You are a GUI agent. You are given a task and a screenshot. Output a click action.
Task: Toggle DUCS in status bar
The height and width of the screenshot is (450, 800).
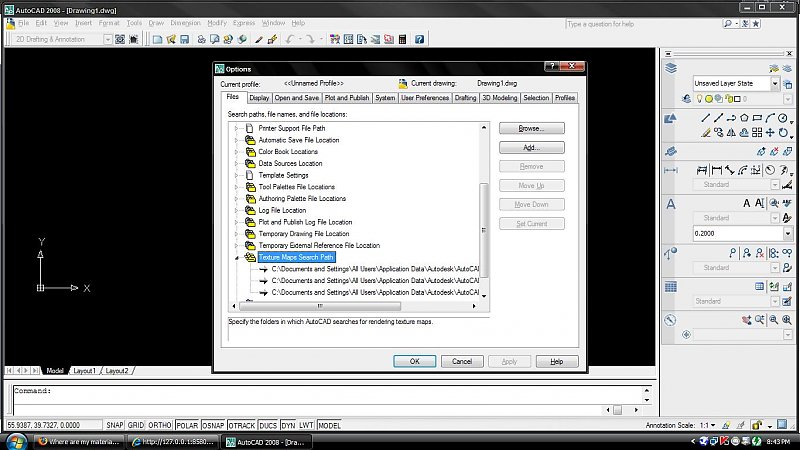click(x=268, y=425)
